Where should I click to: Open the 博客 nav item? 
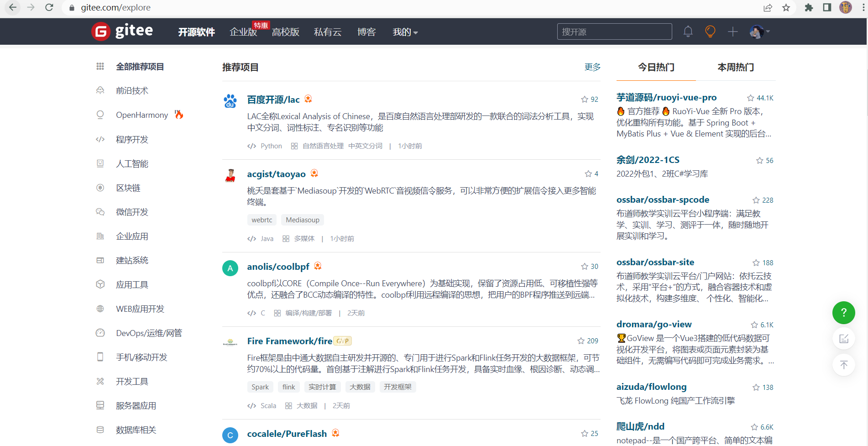click(x=366, y=32)
